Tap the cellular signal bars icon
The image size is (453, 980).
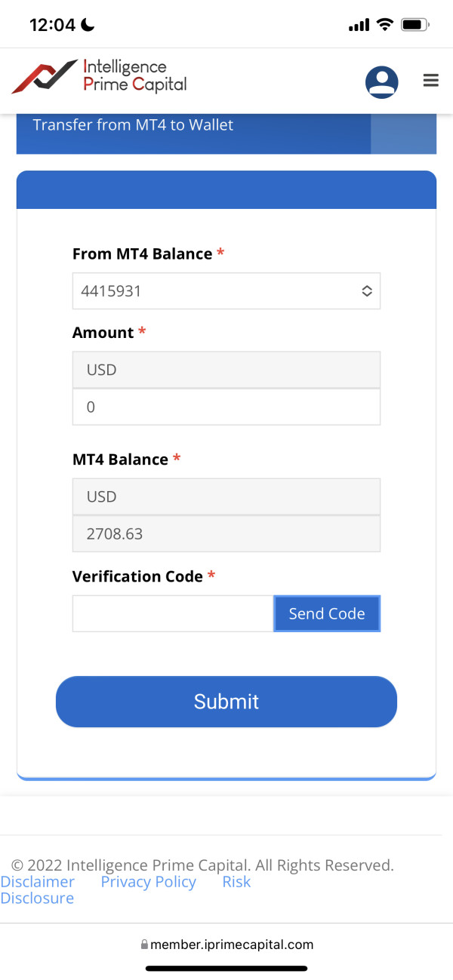coord(359,26)
